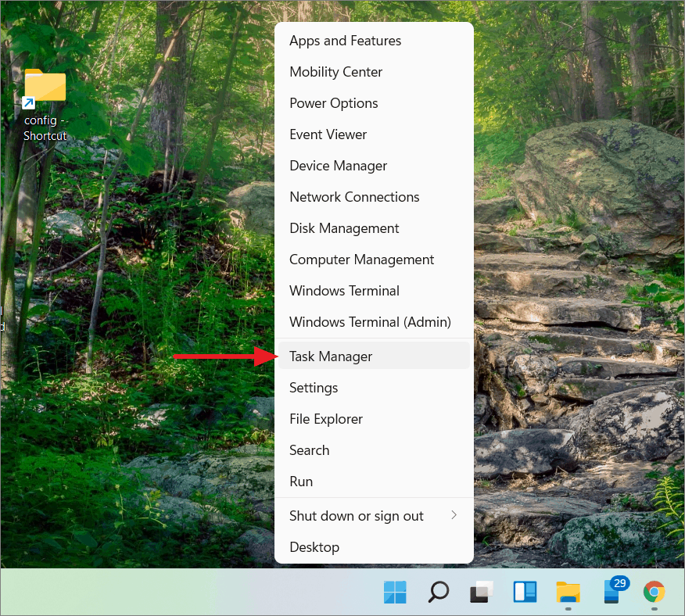Click Run in the menu
The width and height of the screenshot is (685, 616).
click(300, 481)
